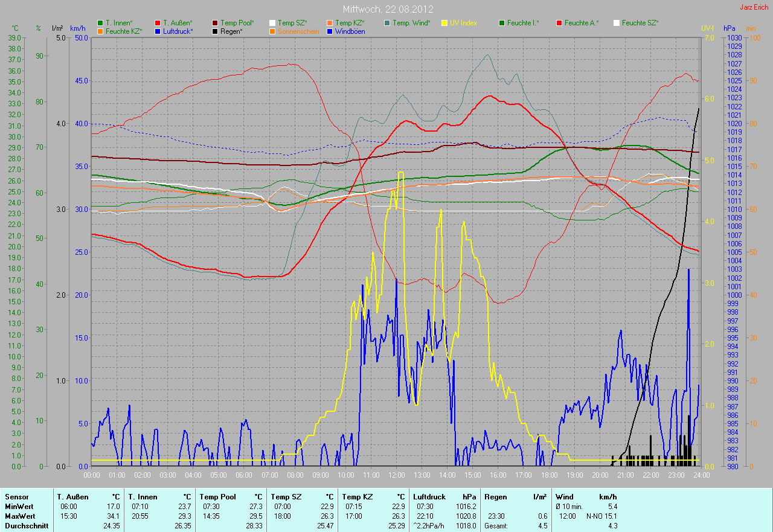Image resolution: width=773 pixels, height=532 pixels.
Task: Select the Temp Pool average value 28.33
Action: click(253, 526)
